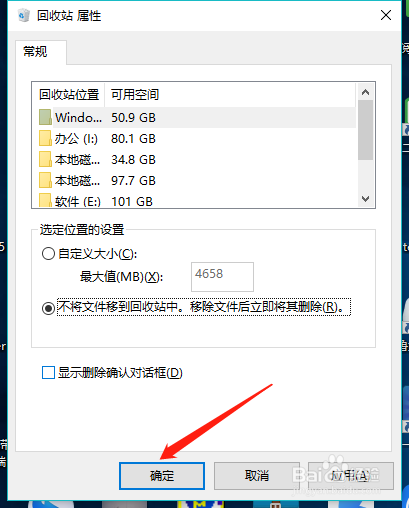Click the Recycle Bin icon in the title bar
409x508 pixels.
(x=24, y=15)
